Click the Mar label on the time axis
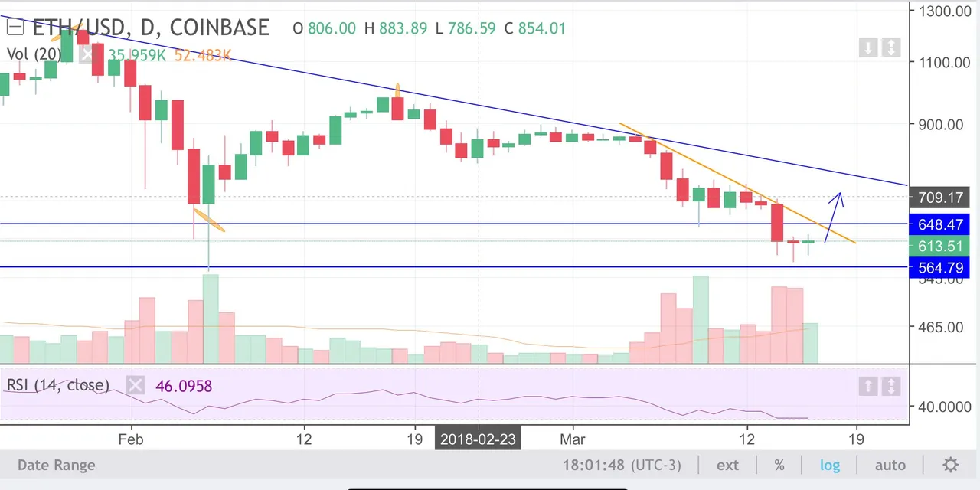Viewport: 980px width, 490px height. coord(572,439)
